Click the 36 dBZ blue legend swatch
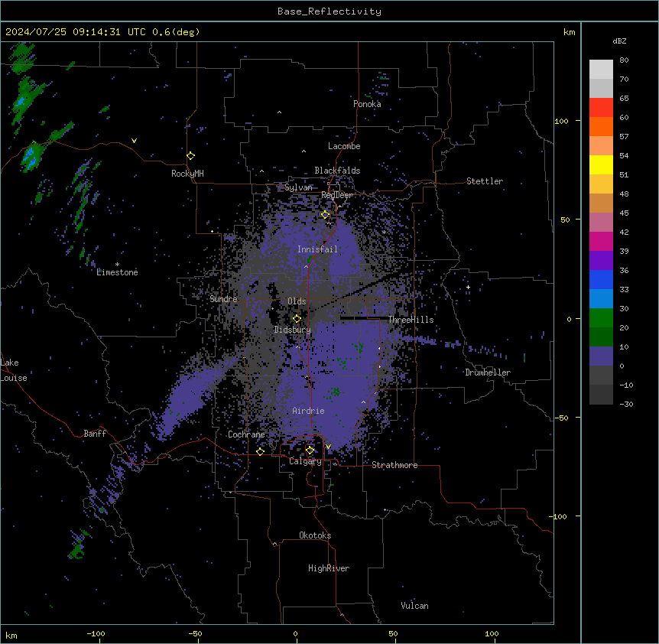659x644 pixels. [601, 279]
